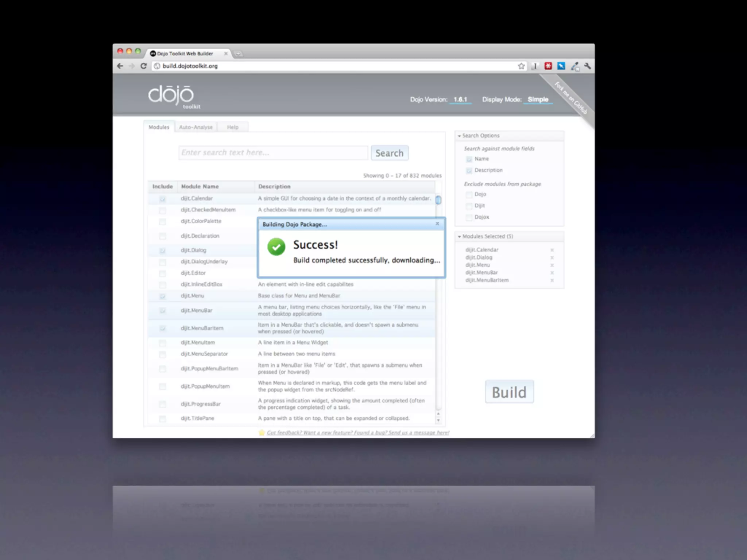The height and width of the screenshot is (560, 747).
Task: Remove dijit.Calendar from selected modules
Action: pyautogui.click(x=552, y=250)
